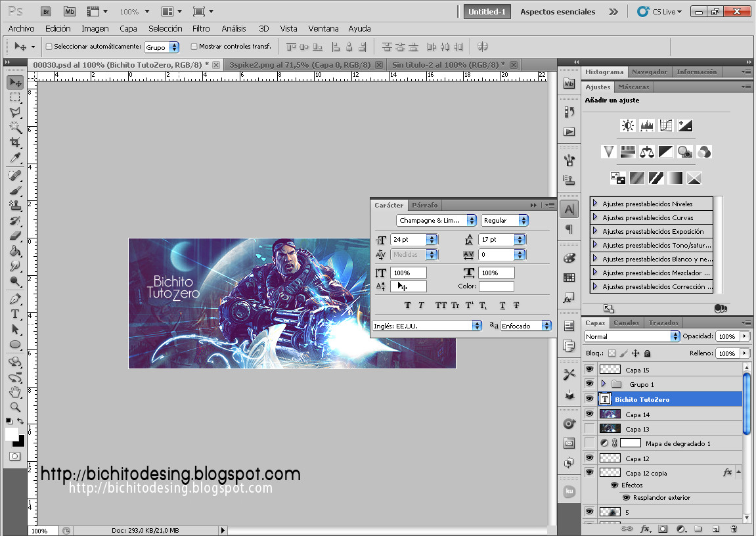
Task: Apply Underline in Character panel
Action: pyautogui.click(x=502, y=305)
